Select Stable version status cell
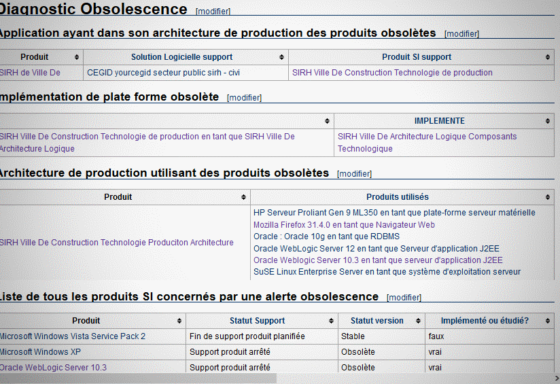Image resolution: width=560 pixels, height=384 pixels. coord(381,336)
